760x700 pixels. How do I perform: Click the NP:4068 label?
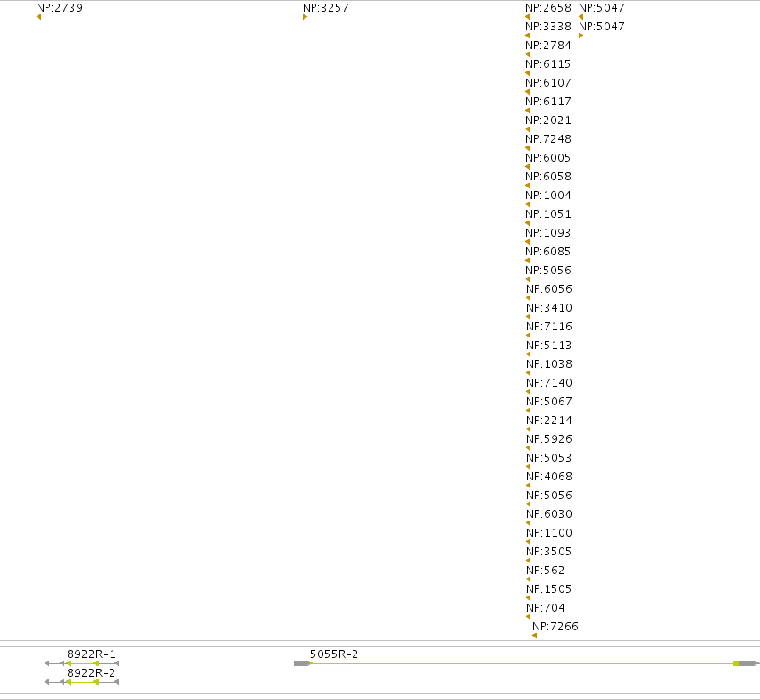click(549, 477)
